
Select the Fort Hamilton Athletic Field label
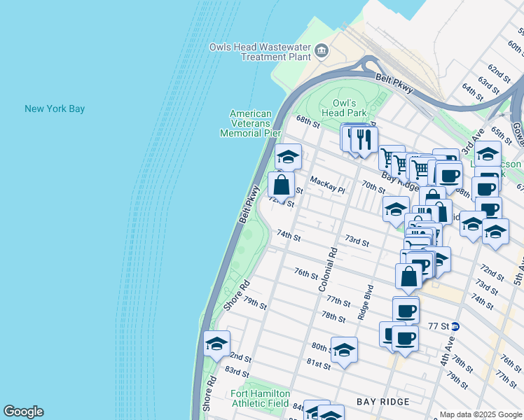click(261, 398)
